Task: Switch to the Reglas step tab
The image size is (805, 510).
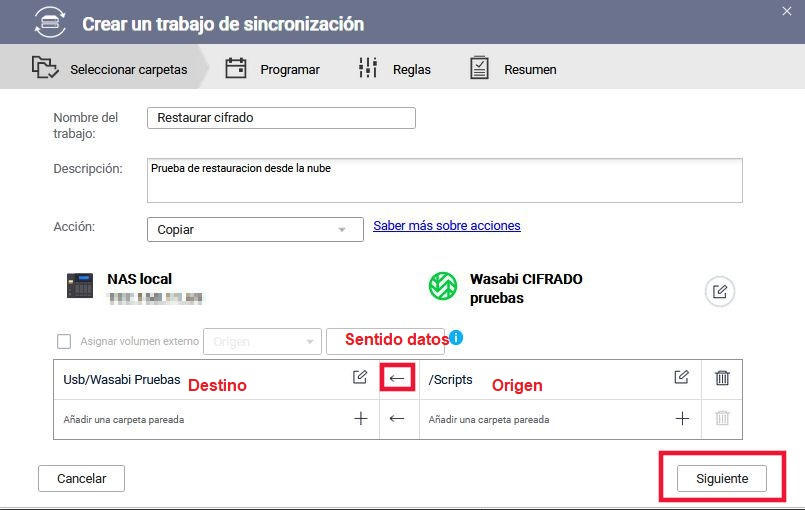Action: click(x=395, y=69)
